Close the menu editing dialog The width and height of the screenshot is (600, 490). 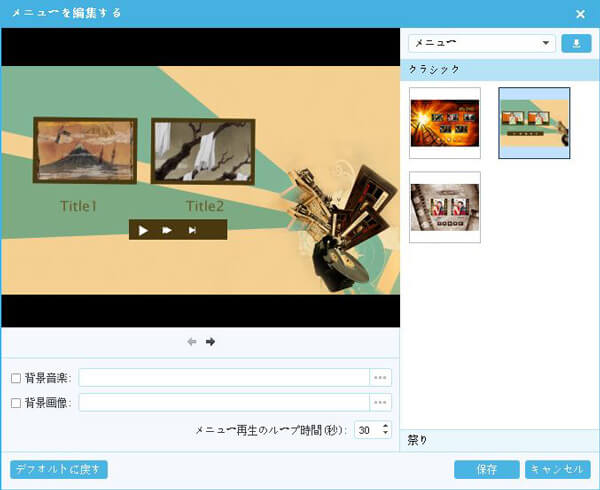pos(581,14)
